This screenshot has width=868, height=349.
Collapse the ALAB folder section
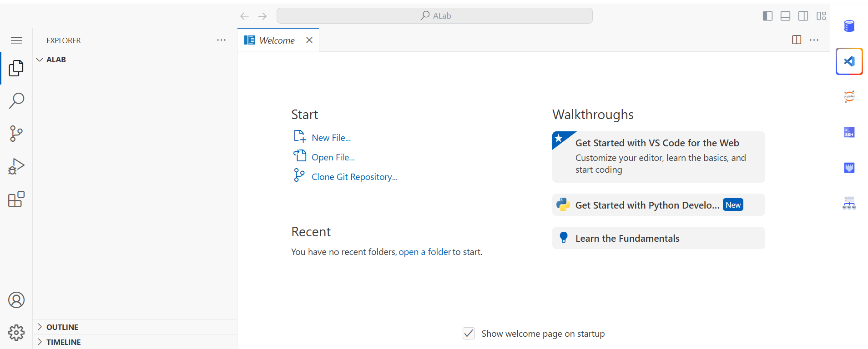tap(40, 60)
